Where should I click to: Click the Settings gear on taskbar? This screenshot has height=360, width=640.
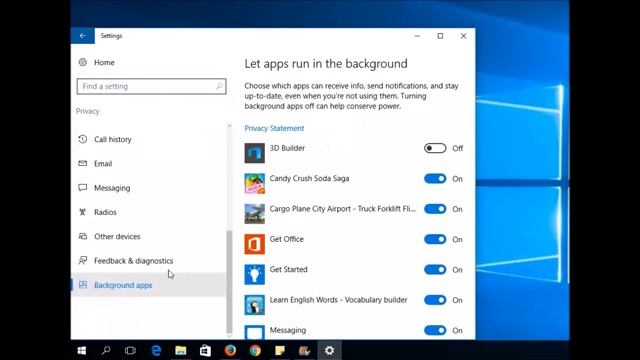pyautogui.click(x=329, y=350)
